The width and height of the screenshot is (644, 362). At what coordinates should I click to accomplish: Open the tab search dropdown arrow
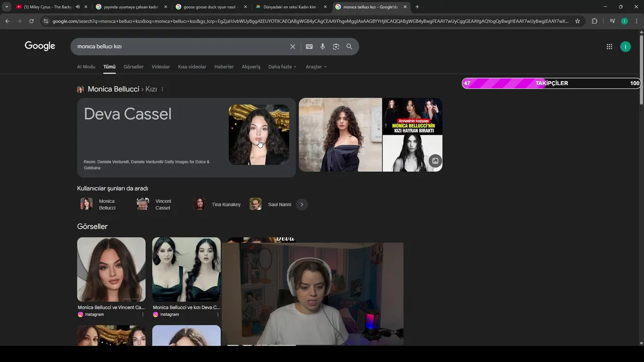7,7
